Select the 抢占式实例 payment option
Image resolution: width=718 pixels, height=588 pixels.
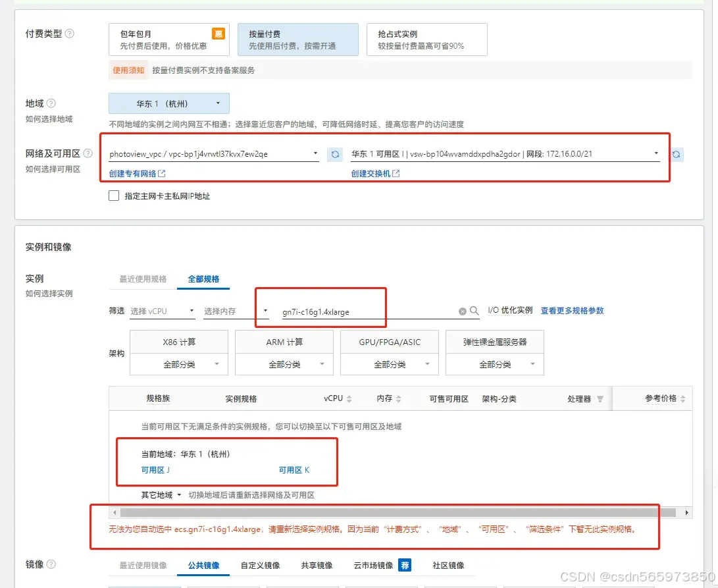(426, 39)
